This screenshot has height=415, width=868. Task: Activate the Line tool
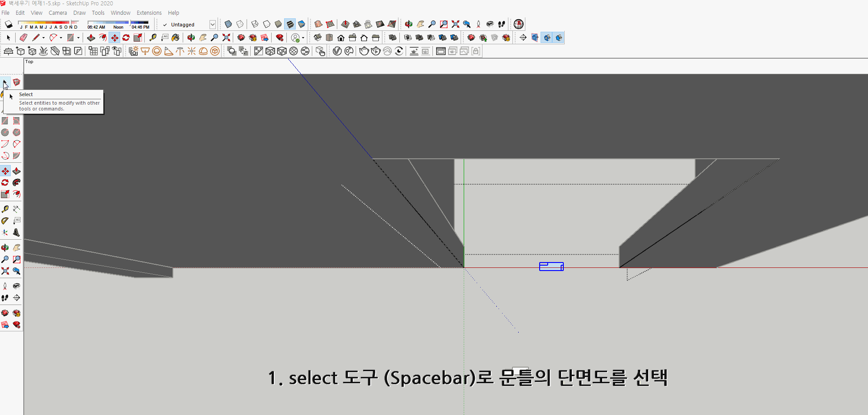[x=37, y=38]
